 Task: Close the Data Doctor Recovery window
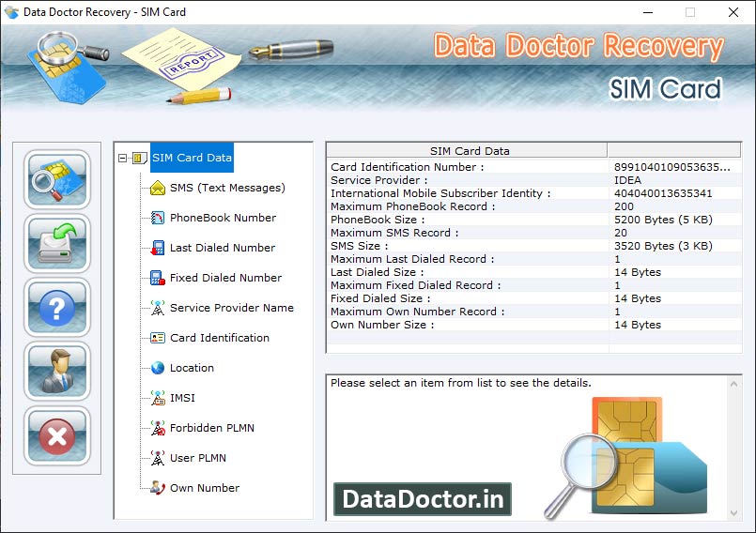click(733, 12)
